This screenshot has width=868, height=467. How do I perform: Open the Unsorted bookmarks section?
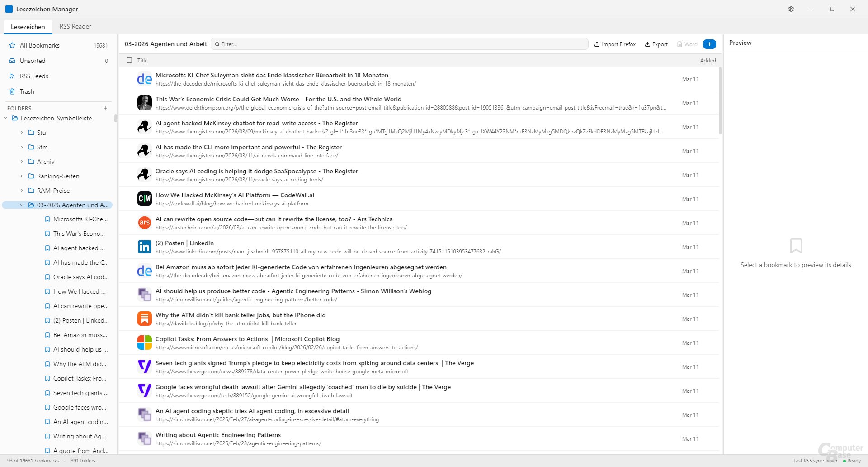coord(32,61)
